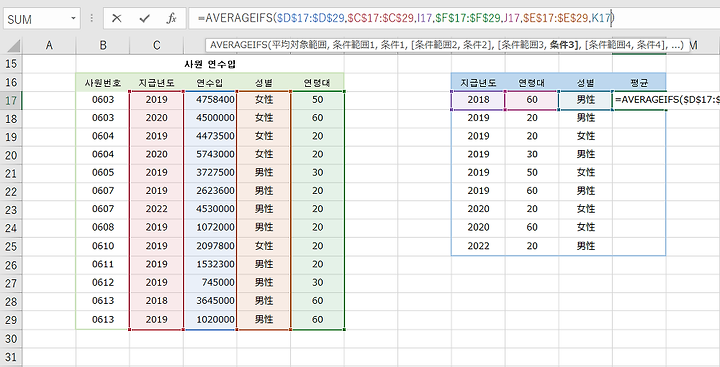Select cell with income 3727500
This screenshot has height=367, width=720.
210,172
